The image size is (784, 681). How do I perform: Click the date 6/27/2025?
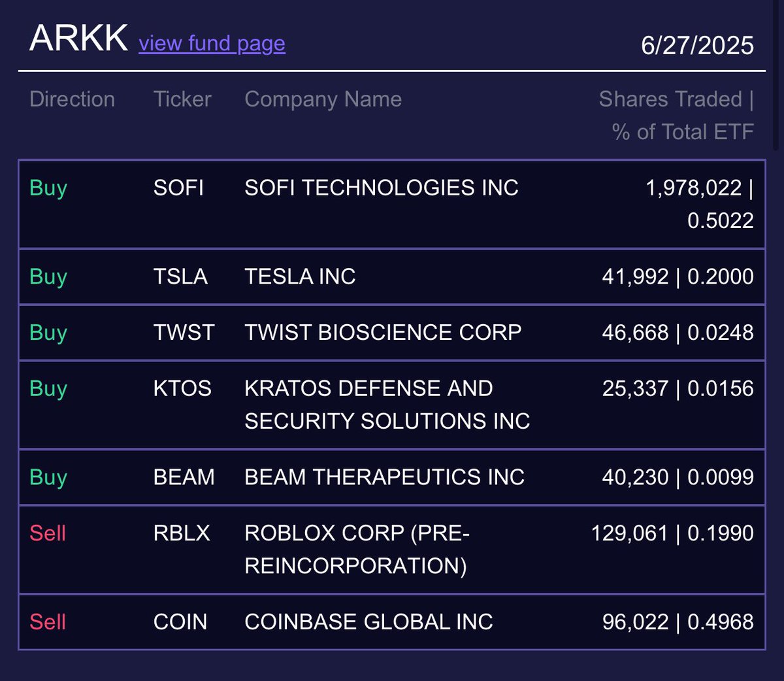pos(697,45)
